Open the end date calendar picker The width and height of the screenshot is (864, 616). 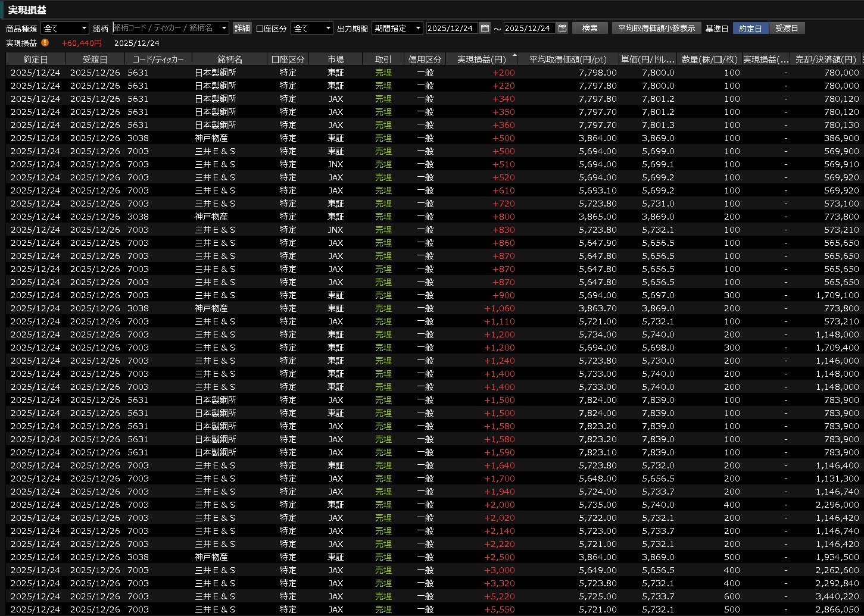click(x=562, y=28)
